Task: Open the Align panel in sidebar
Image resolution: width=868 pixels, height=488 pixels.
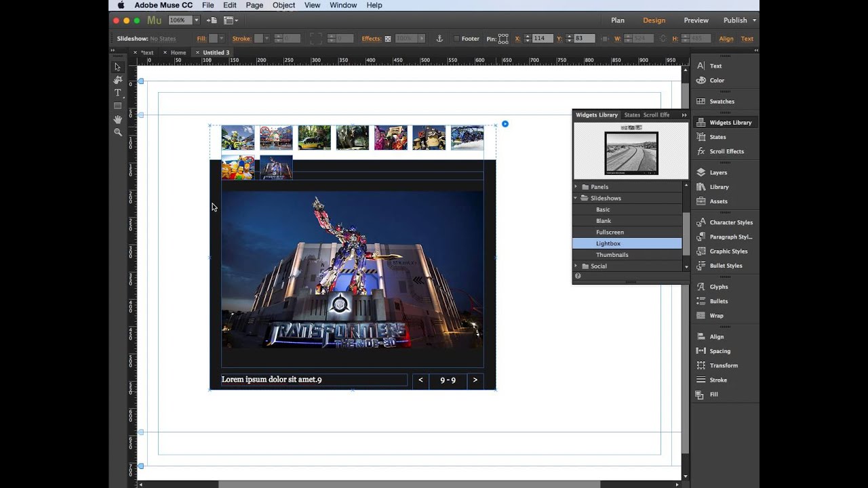Action: click(x=709, y=337)
